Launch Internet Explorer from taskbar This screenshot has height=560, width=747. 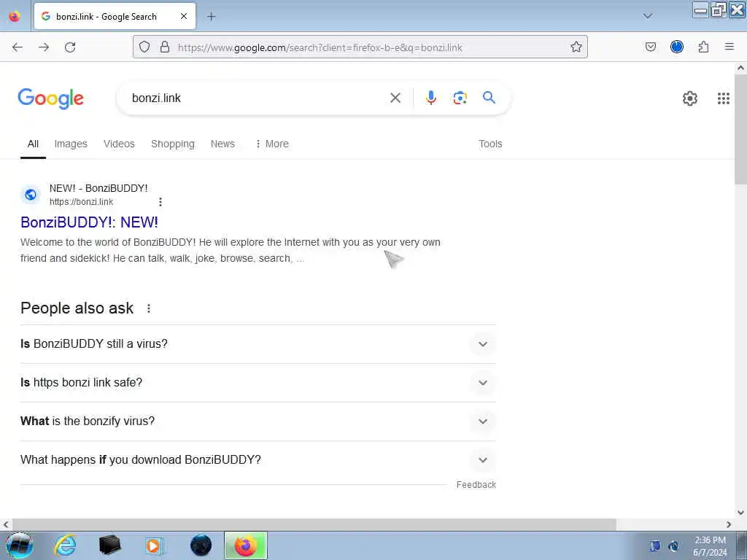pyautogui.click(x=65, y=545)
